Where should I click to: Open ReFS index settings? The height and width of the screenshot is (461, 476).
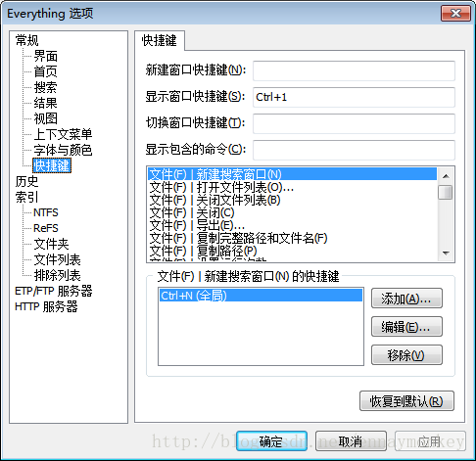click(x=46, y=228)
